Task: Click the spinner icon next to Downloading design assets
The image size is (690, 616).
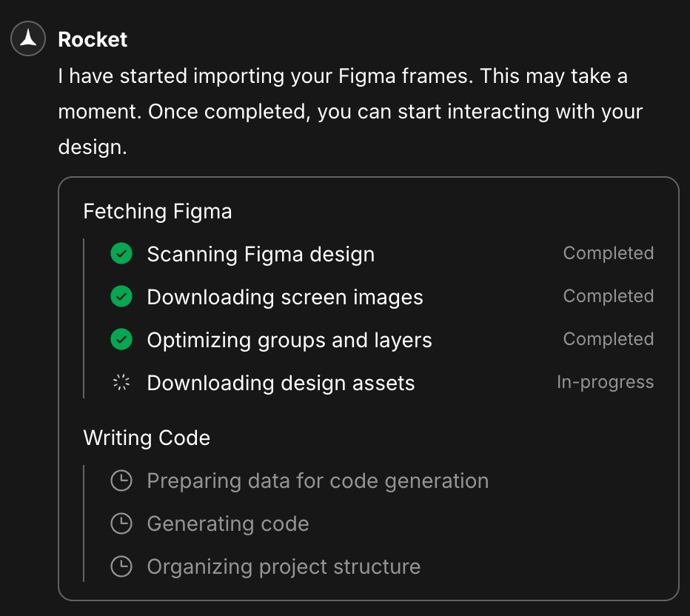Action: (x=121, y=383)
